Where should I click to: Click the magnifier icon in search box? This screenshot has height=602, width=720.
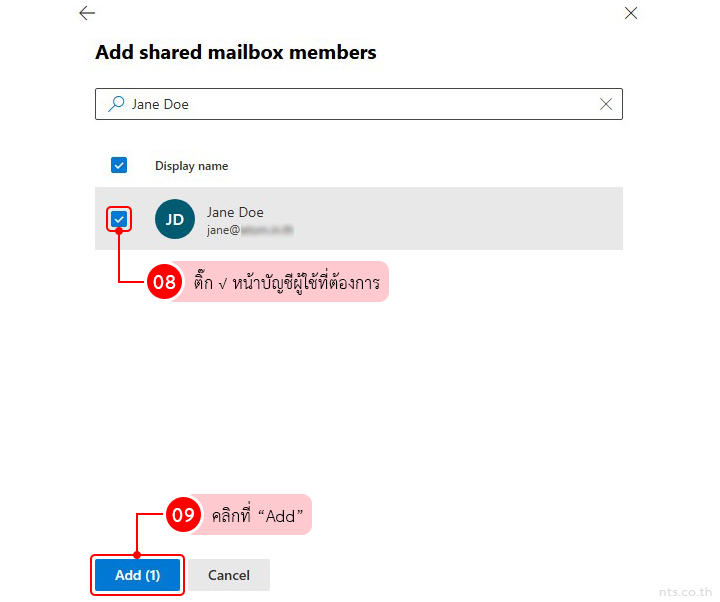tap(117, 104)
